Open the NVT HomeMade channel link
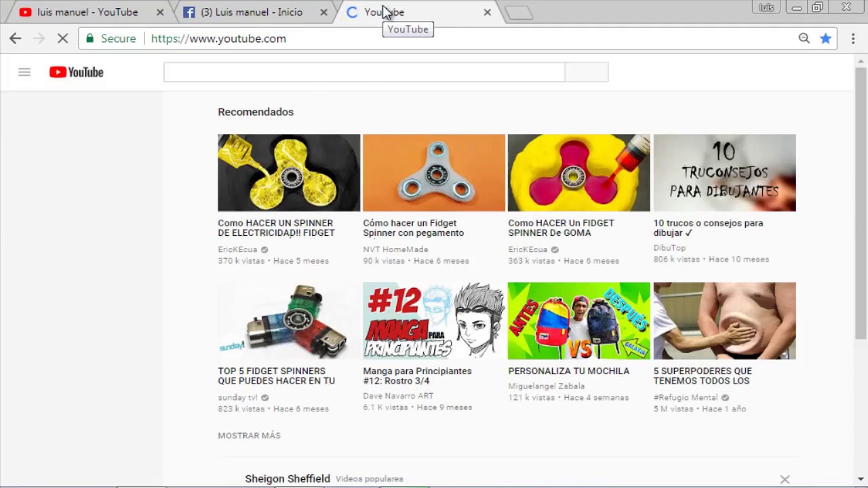 (395, 249)
